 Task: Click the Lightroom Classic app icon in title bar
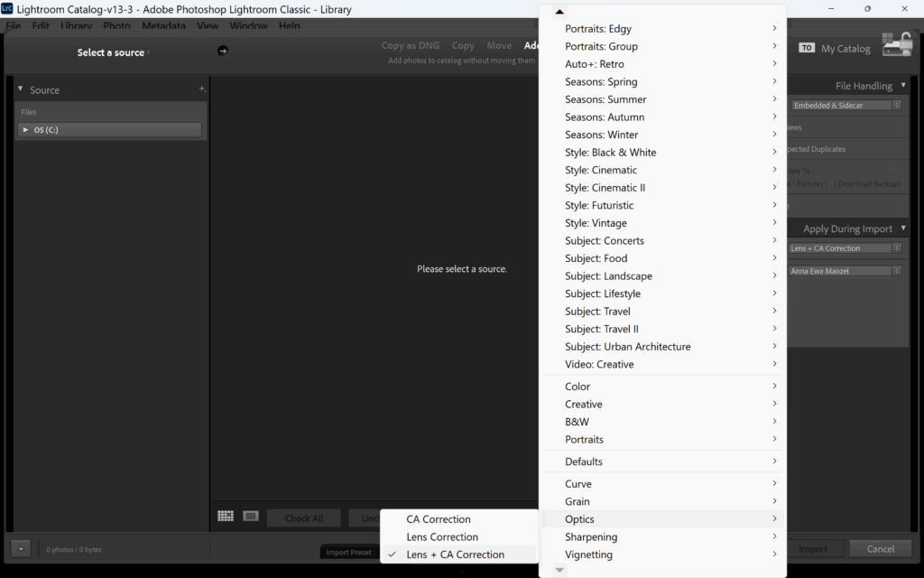point(6,9)
